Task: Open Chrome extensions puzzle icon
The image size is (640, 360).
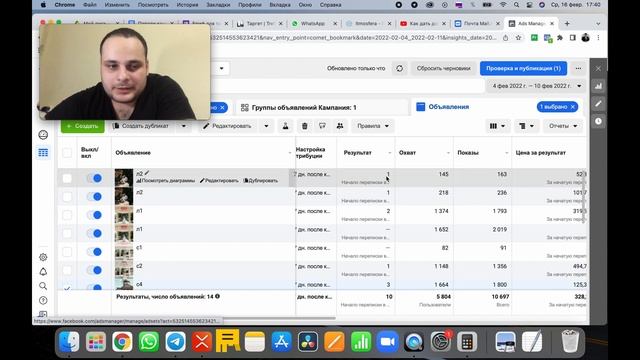Action: pos(560,38)
